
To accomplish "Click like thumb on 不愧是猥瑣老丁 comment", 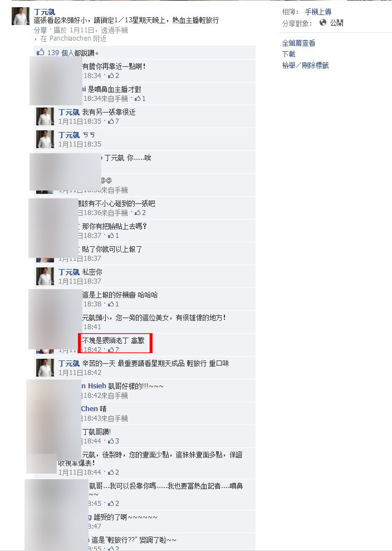I will point(111,349).
